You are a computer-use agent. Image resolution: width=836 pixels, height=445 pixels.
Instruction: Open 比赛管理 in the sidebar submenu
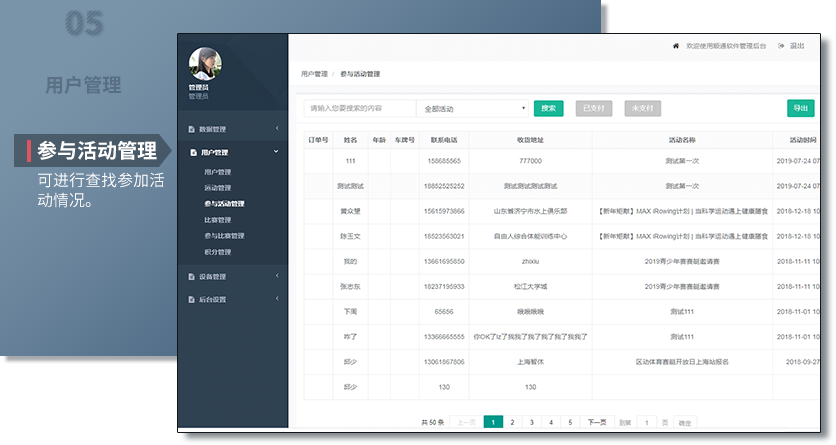(x=218, y=219)
